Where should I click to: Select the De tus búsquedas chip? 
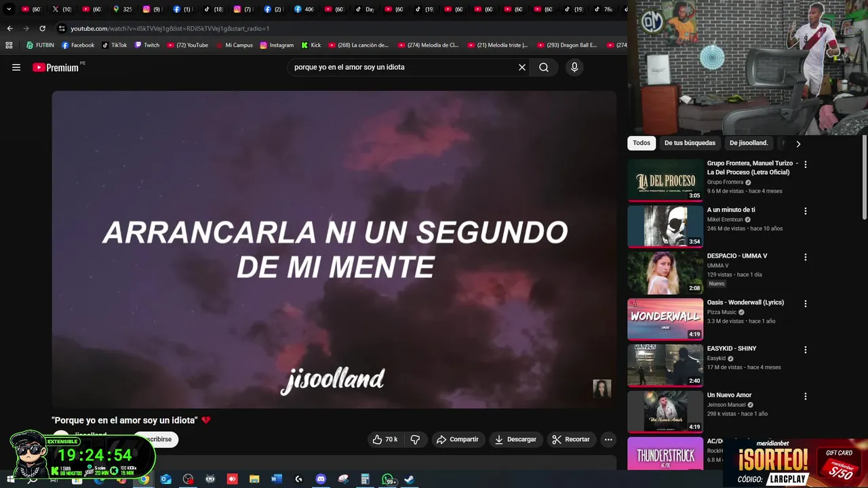click(690, 143)
